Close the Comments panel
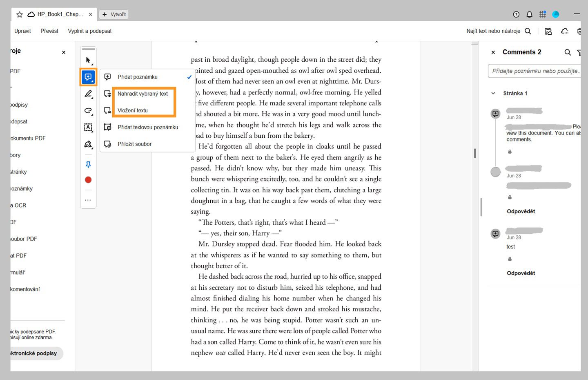 pyautogui.click(x=493, y=52)
